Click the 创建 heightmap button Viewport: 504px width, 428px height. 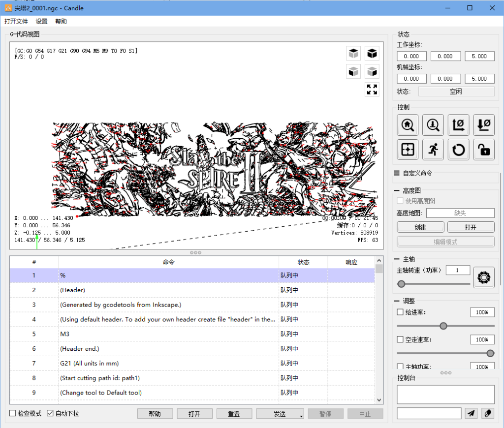420,227
